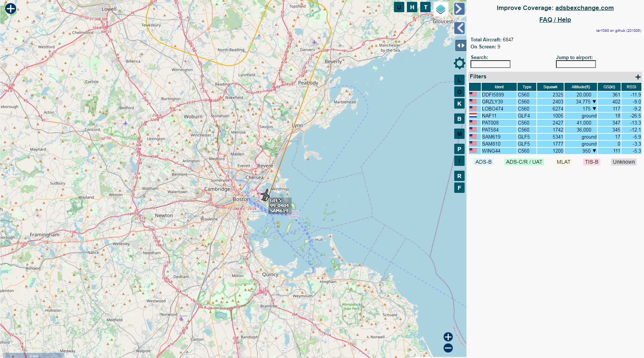Click the Netherlands flag in NAF11 row
The width and height of the screenshot is (644, 358).
473,116
